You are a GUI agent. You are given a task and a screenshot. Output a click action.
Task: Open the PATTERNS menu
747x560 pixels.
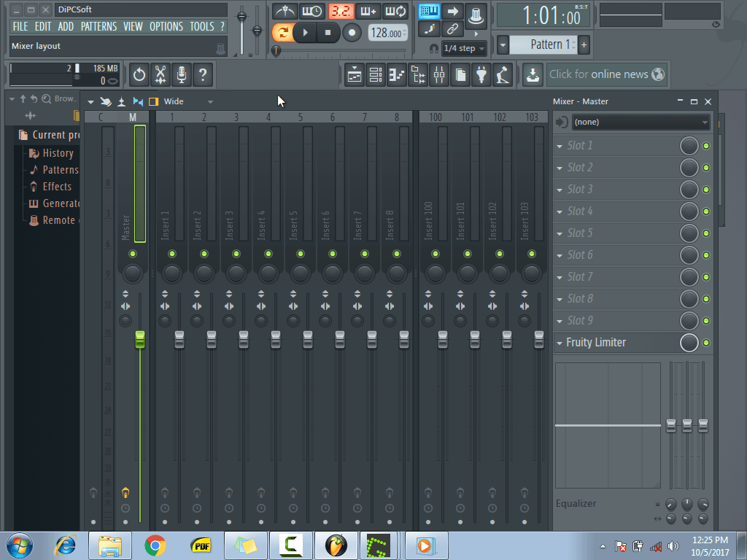(x=98, y=27)
